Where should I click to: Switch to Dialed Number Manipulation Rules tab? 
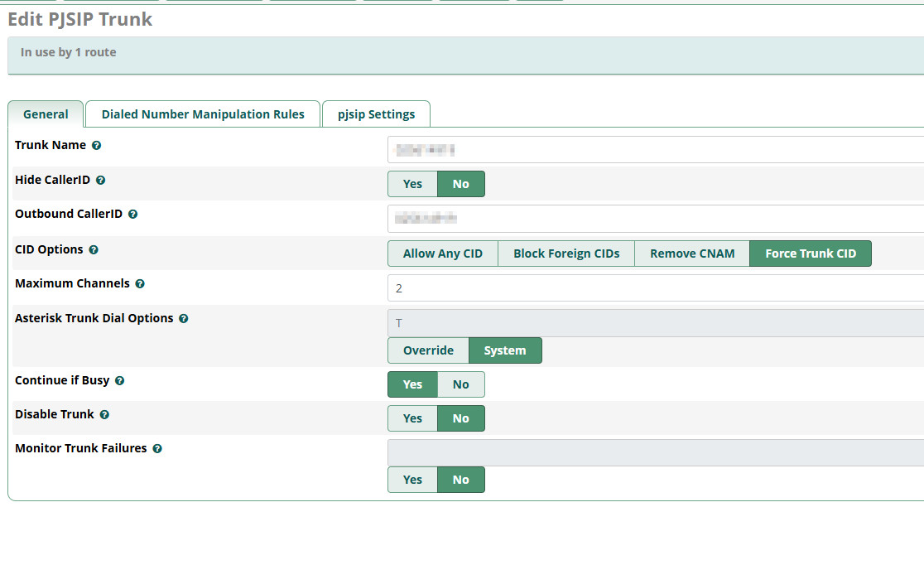click(203, 114)
